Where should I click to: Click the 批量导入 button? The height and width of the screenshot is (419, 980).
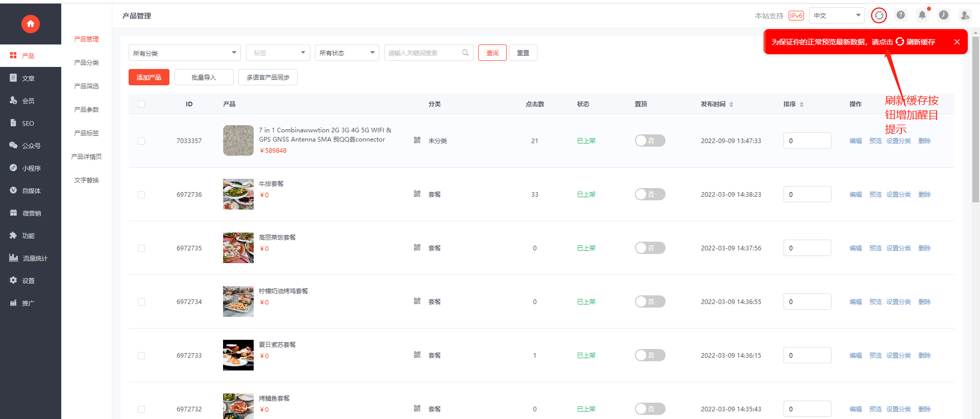pyautogui.click(x=204, y=77)
